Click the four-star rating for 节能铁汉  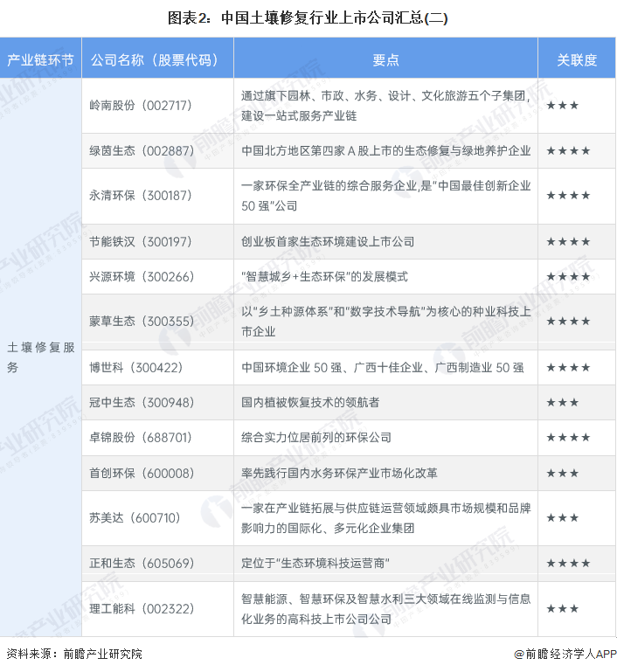(568, 242)
